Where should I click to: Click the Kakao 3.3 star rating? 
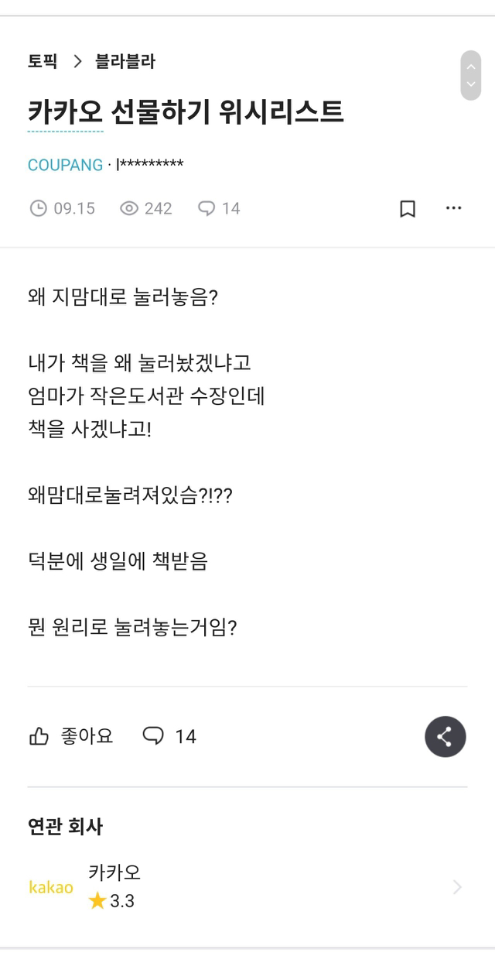(112, 901)
